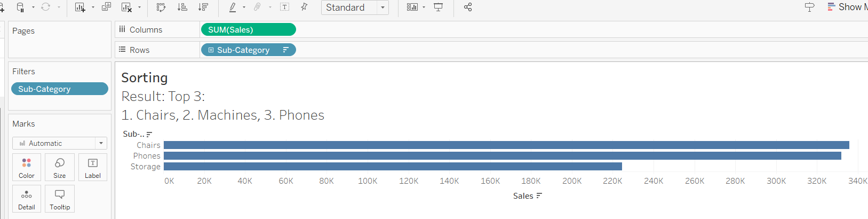Viewport: 868px width, 219px height.
Task: Open Presentation Mode from the toolbar
Action: click(439, 7)
